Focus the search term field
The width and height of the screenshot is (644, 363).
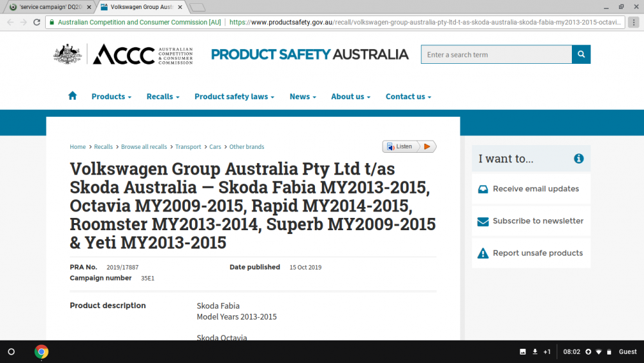496,54
